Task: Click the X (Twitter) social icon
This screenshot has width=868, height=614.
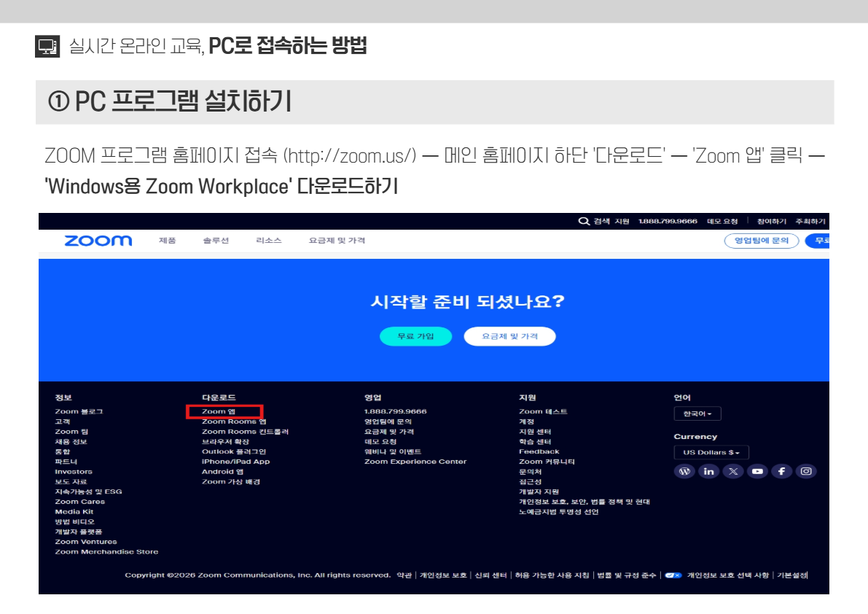Action: 733,471
